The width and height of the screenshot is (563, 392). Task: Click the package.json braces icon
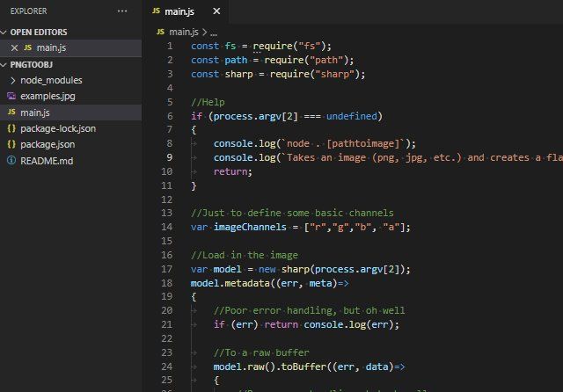click(x=11, y=144)
